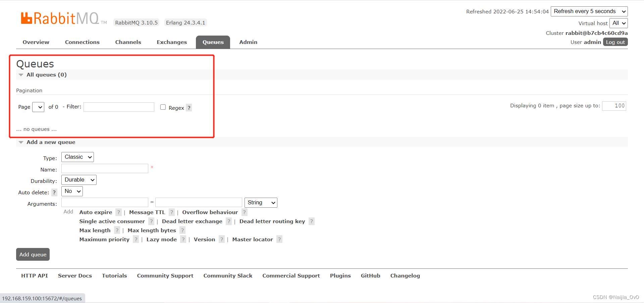Open help for Message TTL
Screen dimensions: 644x303
pyautogui.click(x=171, y=212)
